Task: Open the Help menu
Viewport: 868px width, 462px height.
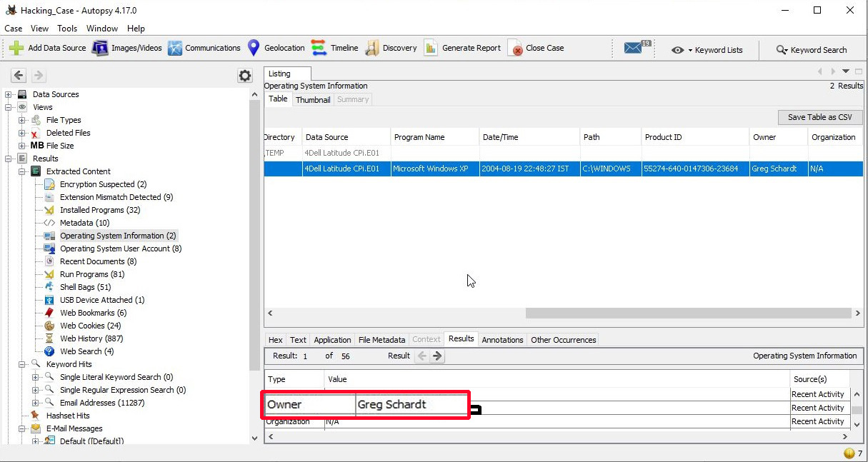Action: coord(136,29)
